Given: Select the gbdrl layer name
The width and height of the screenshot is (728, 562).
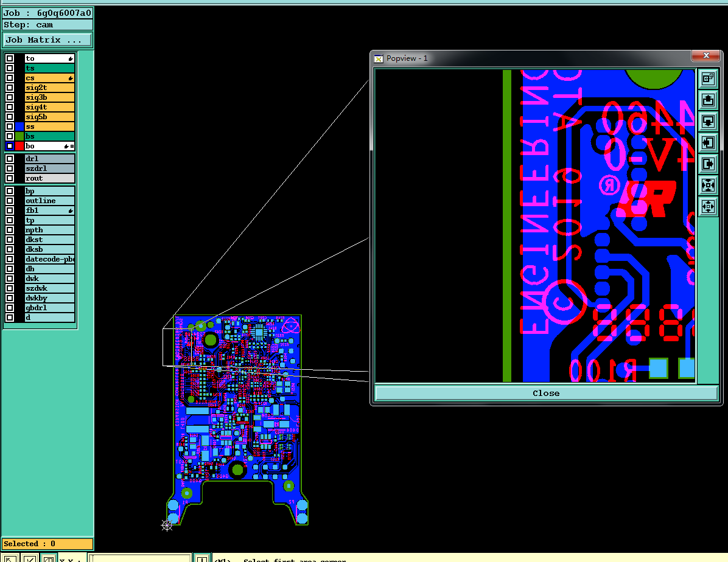Looking at the screenshot, I should [x=50, y=308].
